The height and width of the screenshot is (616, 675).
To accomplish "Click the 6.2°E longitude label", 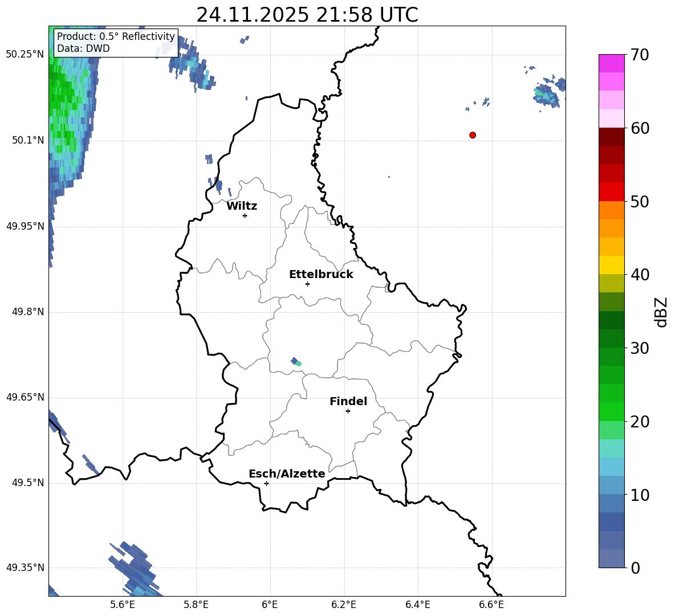I will [x=344, y=605].
